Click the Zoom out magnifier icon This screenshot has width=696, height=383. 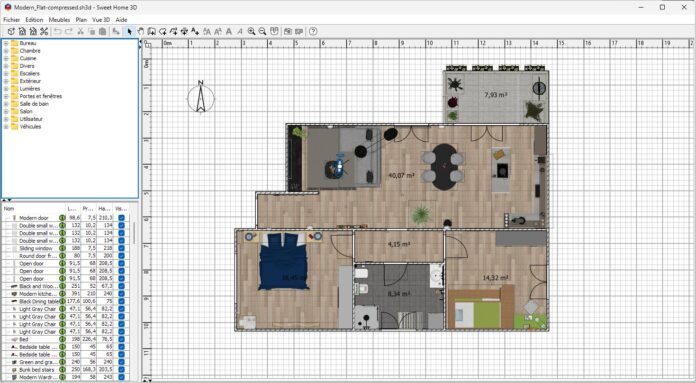click(x=262, y=31)
